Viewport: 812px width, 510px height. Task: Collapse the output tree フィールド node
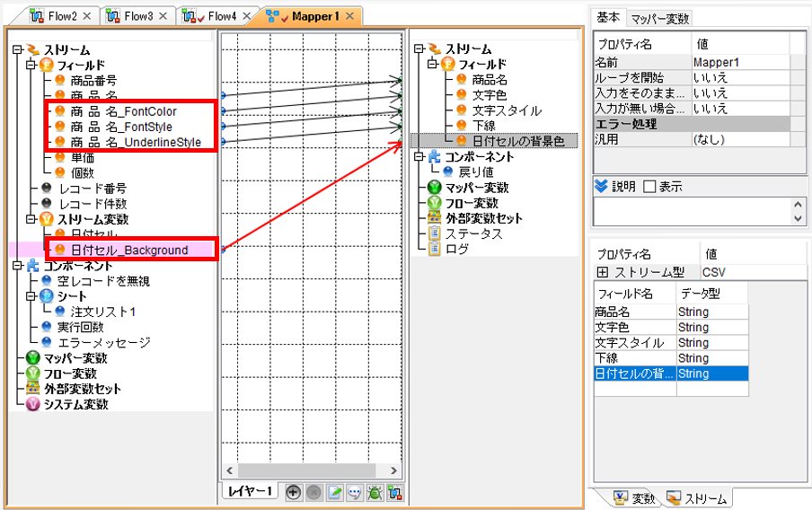[x=433, y=65]
